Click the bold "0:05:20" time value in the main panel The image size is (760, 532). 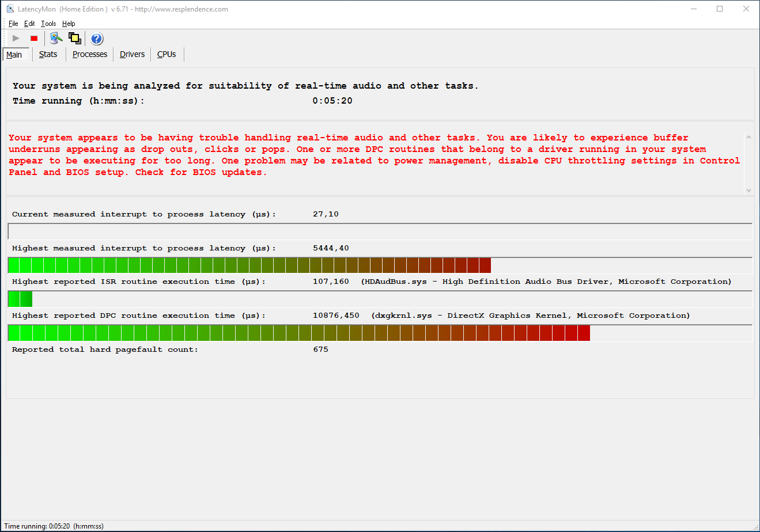pos(332,101)
